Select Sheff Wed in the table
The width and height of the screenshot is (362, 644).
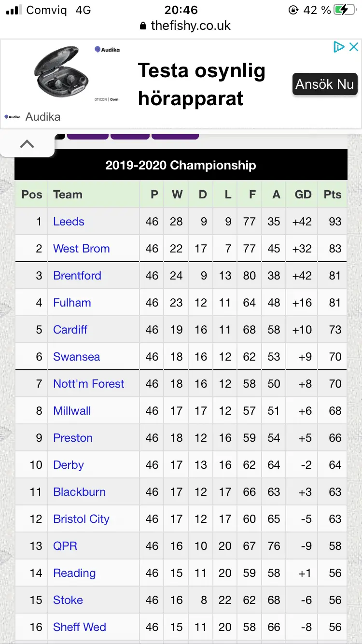point(79,627)
